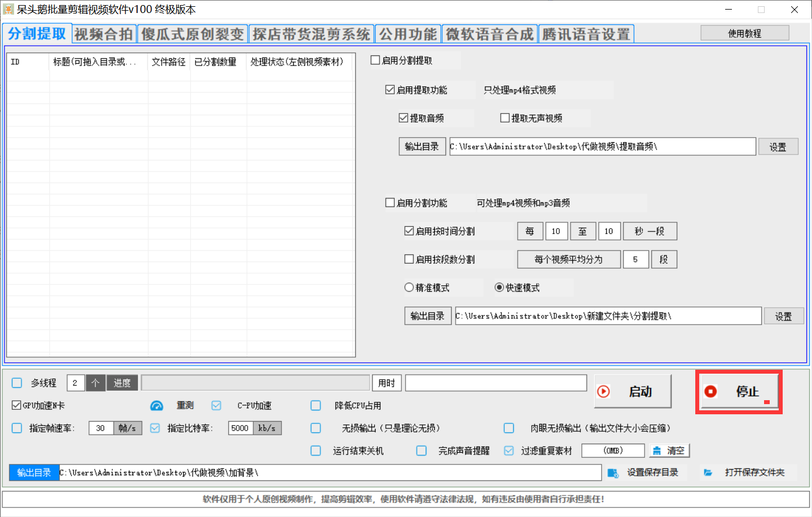The image size is (812, 517).
Task: Click the app icon in the title bar
Action: pos(8,10)
